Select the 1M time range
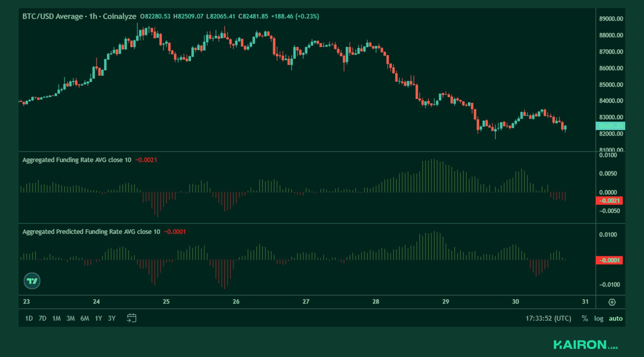644x357 pixels. (x=57, y=318)
